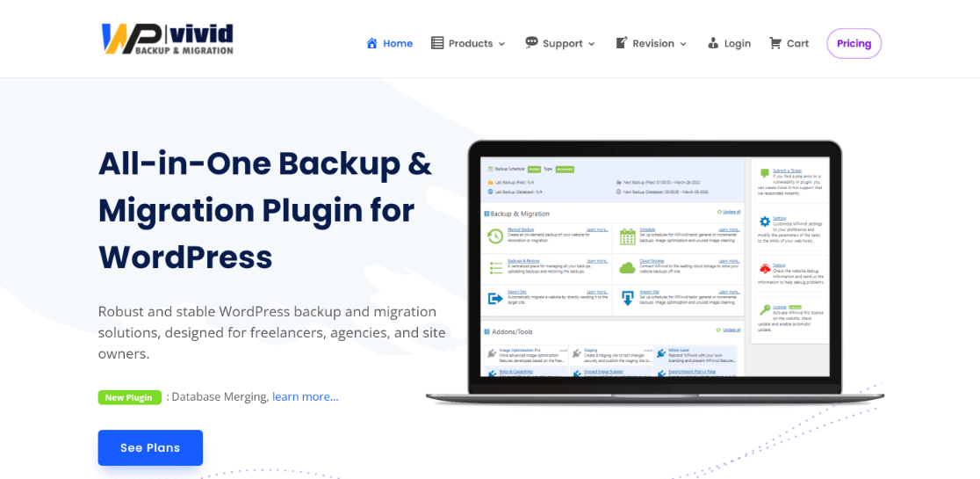
Task: Click the Login user icon
Action: 713,43
